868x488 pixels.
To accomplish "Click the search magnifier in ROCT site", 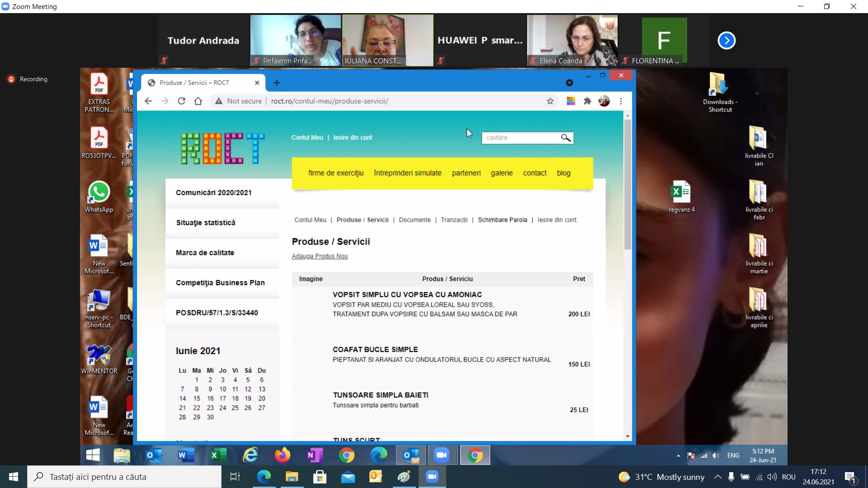I will [566, 138].
